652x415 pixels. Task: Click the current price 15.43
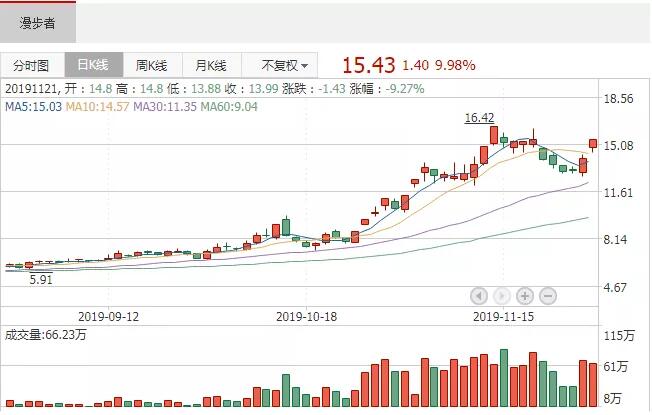pos(368,65)
